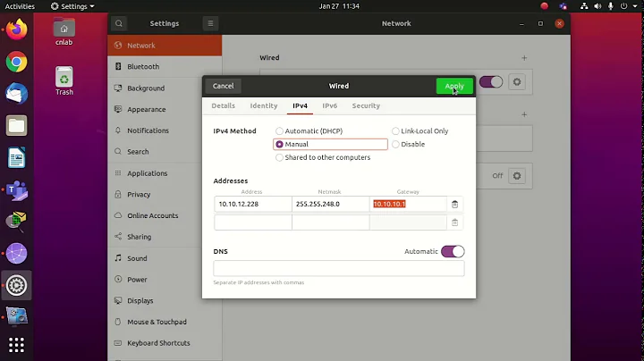Click the DNS servers input field
Viewport: 644px width, 361px height.
pos(339,268)
